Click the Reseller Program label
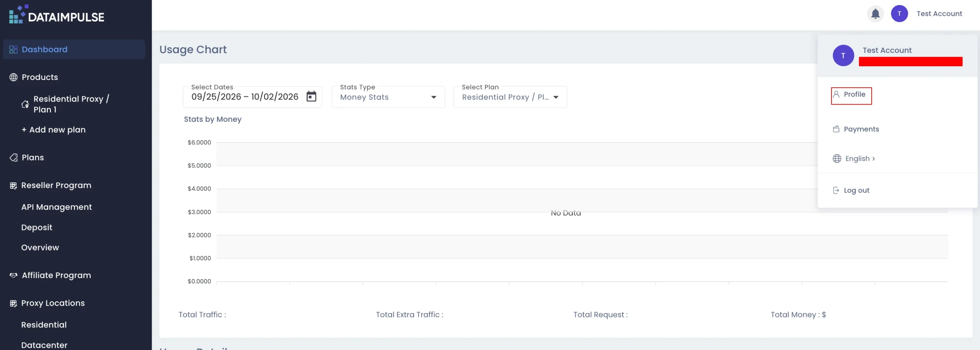The height and width of the screenshot is (350, 980). click(56, 186)
